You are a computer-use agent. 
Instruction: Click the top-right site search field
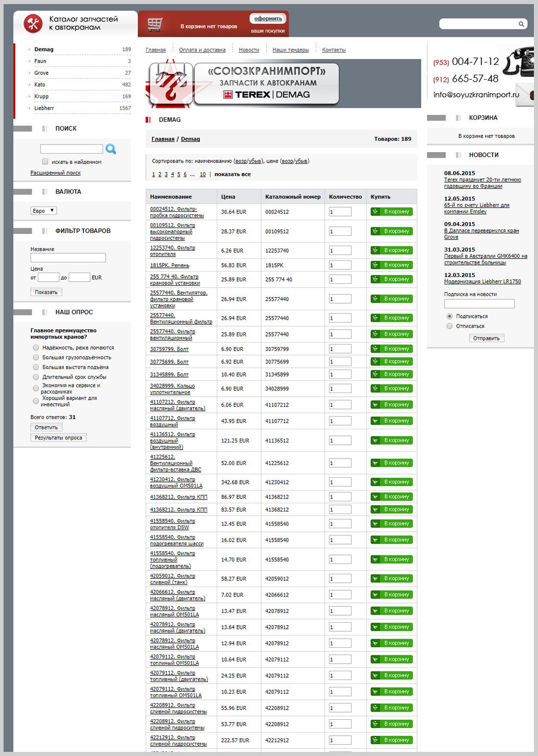click(x=479, y=24)
